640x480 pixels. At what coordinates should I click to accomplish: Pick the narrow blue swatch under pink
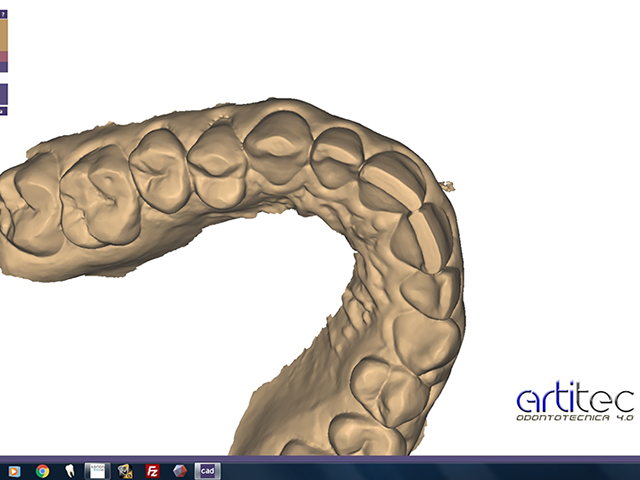coord(3,68)
